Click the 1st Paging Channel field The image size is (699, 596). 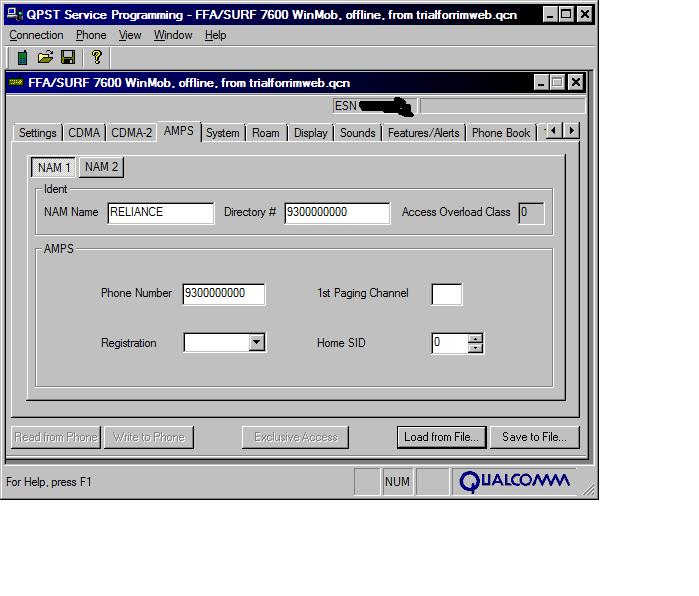click(x=447, y=294)
